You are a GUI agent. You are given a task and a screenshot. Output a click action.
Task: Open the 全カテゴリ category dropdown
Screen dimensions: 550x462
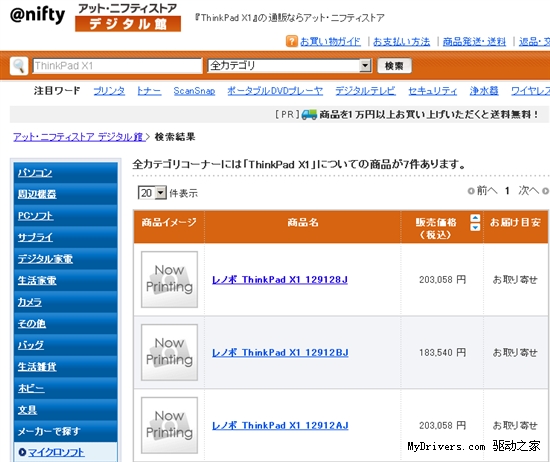point(290,66)
